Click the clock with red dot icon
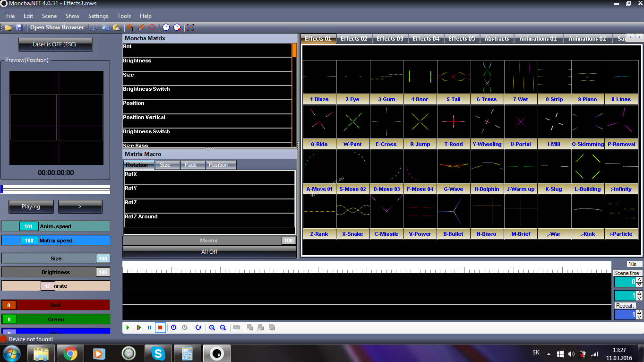 pyautogui.click(x=177, y=27)
